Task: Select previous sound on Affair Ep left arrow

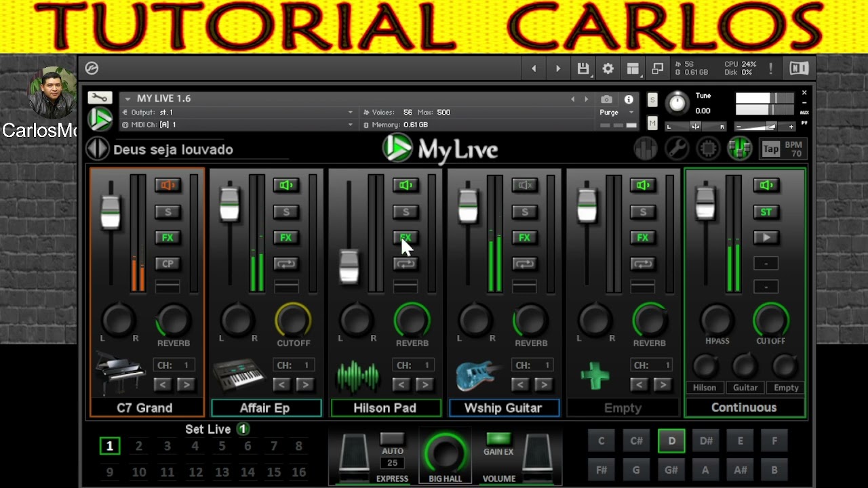Action: (281, 384)
